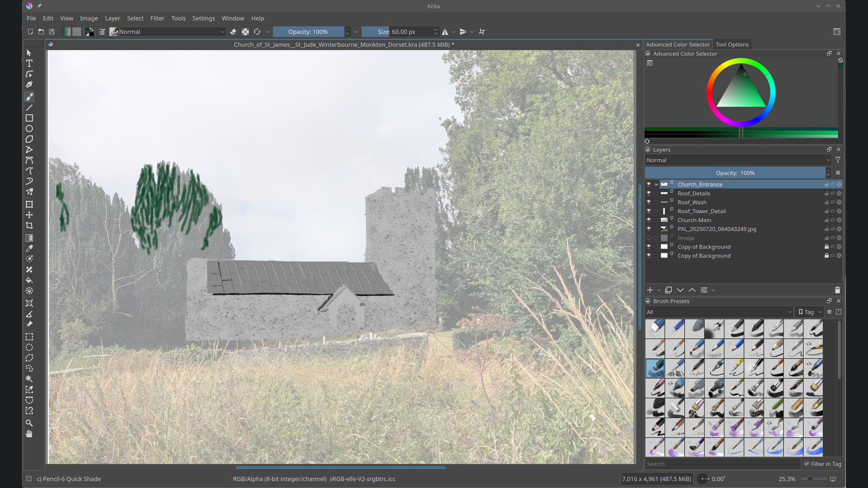Toggle visibility of Roof_Wash layer
The height and width of the screenshot is (488, 868).
pos(649,202)
